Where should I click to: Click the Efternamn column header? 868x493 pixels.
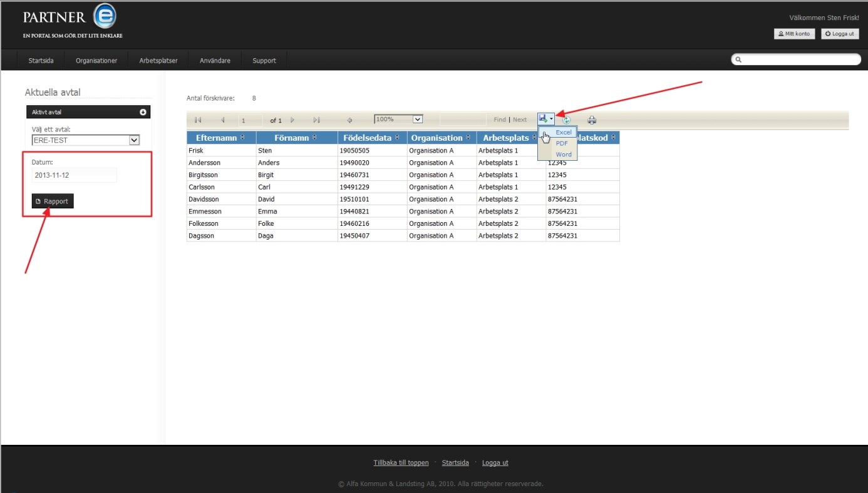(x=222, y=138)
